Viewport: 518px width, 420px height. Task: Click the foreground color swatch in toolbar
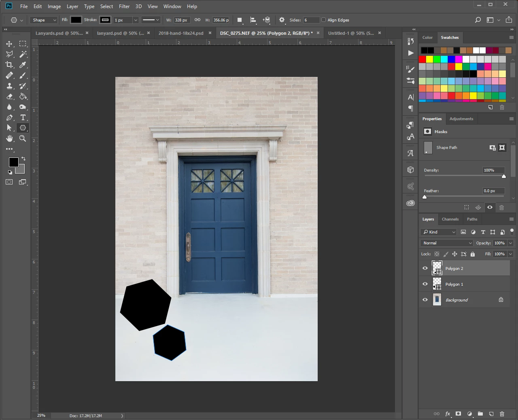[x=13, y=162]
